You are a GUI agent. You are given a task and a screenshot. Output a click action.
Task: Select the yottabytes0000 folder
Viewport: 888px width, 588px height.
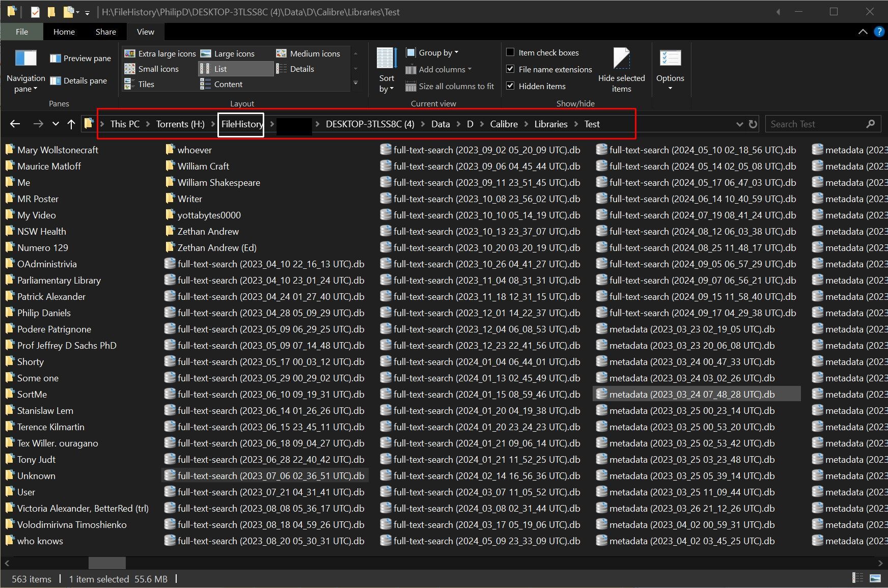203,215
